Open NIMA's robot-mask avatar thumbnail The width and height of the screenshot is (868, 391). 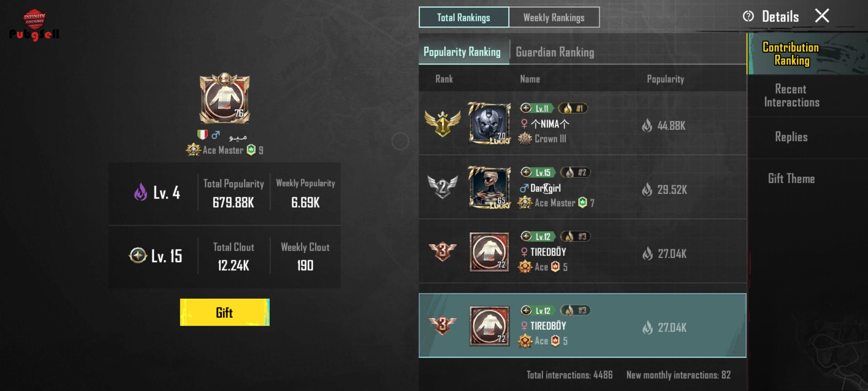(x=489, y=123)
